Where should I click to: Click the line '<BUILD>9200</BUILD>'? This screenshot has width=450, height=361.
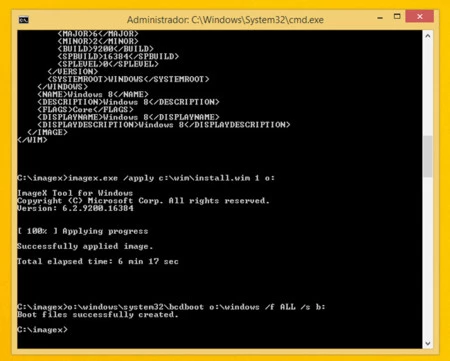point(105,49)
